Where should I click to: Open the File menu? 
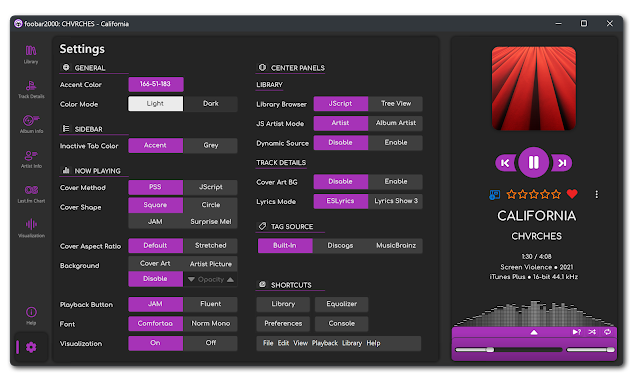(x=268, y=343)
